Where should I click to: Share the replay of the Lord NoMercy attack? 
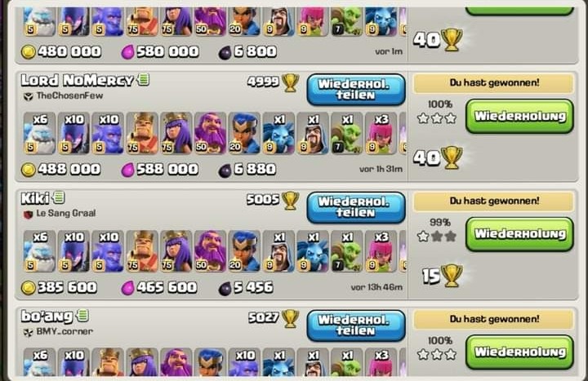pyautogui.click(x=356, y=90)
